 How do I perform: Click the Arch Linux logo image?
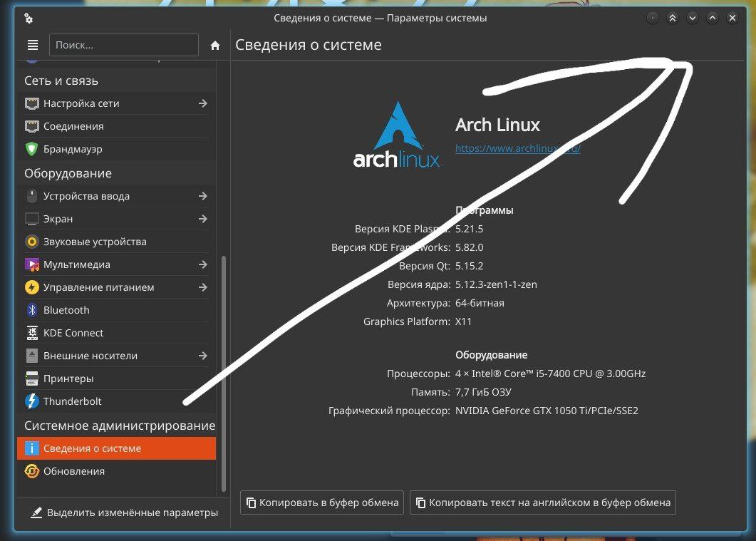397,135
